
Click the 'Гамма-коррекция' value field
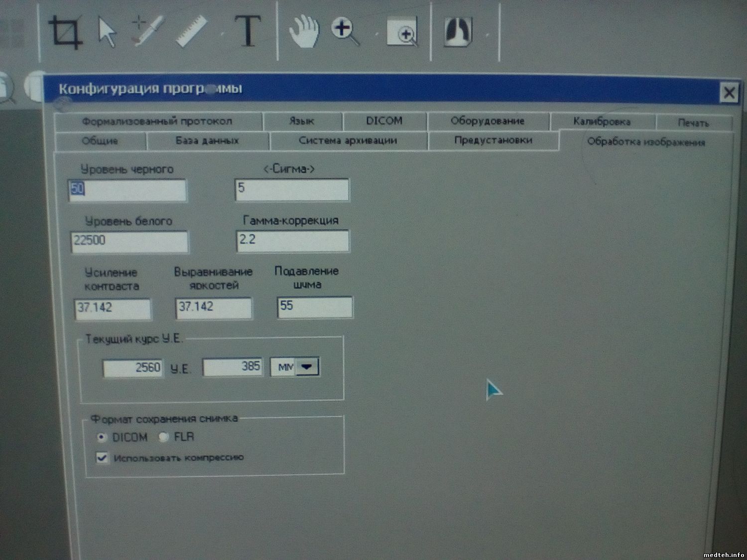pos(292,240)
